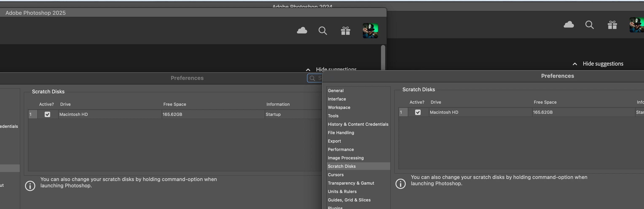The height and width of the screenshot is (209, 644).
Task: Click Active? column header in right Preferences
Action: [x=417, y=102]
